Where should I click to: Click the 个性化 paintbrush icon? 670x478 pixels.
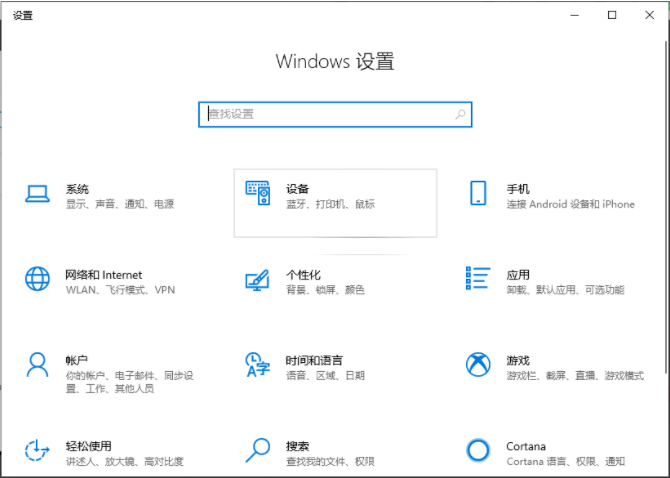point(258,280)
